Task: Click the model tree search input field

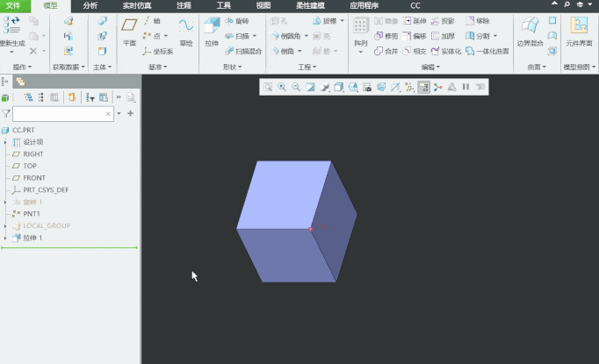Action: click(x=63, y=114)
